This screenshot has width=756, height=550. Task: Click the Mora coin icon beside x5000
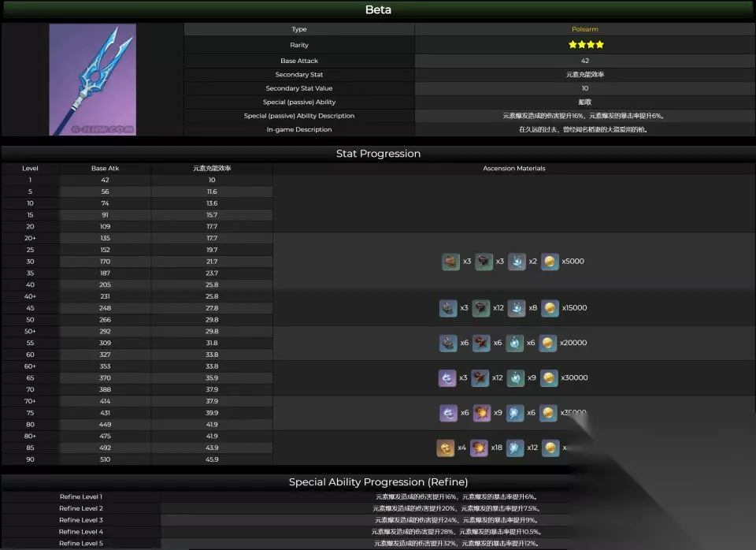tap(550, 262)
